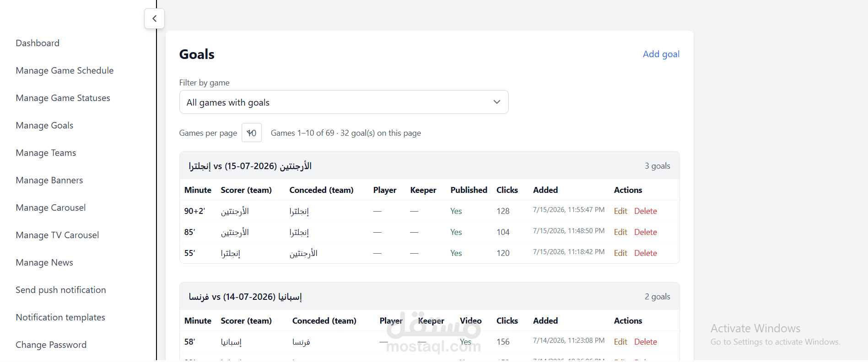Go to Manage Carousel
The height and width of the screenshot is (362, 868).
[x=51, y=208]
